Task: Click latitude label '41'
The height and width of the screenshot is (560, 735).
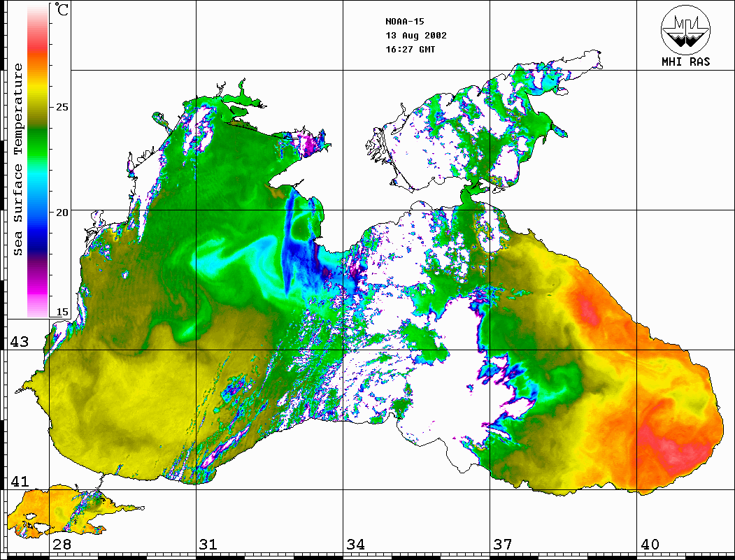Action: coord(19,482)
